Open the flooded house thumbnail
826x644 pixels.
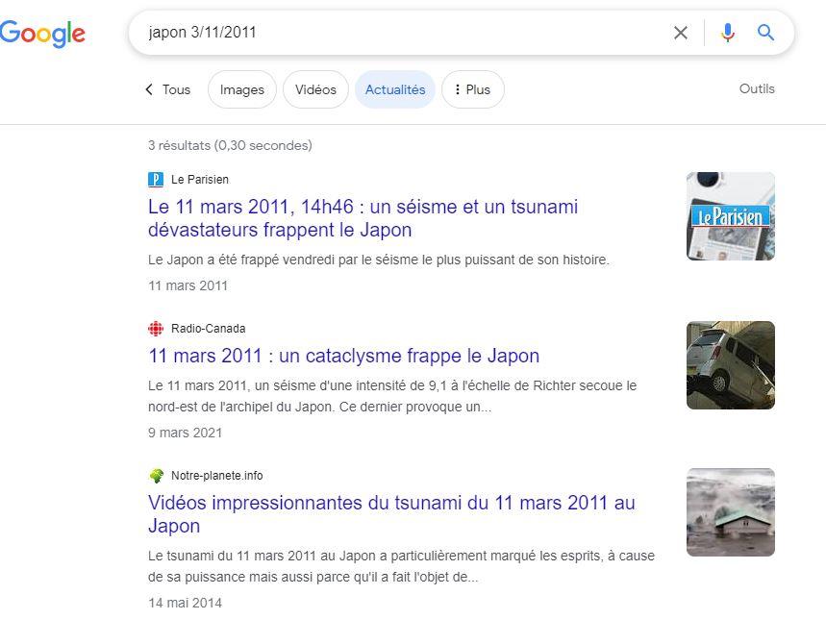731,512
